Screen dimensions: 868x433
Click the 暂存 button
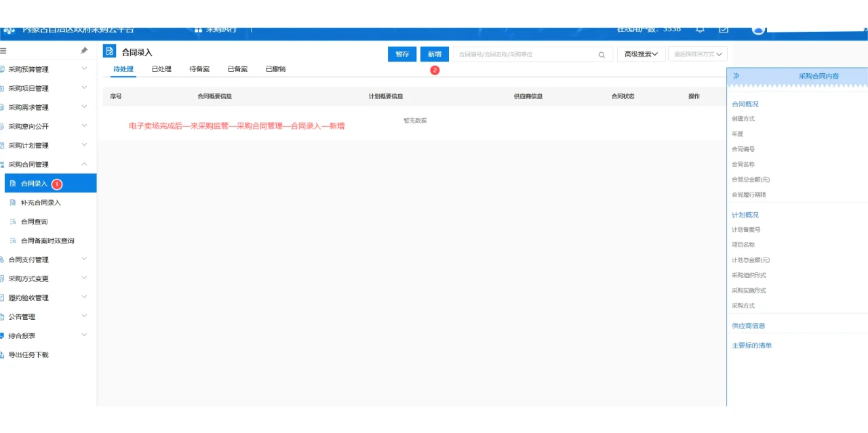tap(402, 54)
